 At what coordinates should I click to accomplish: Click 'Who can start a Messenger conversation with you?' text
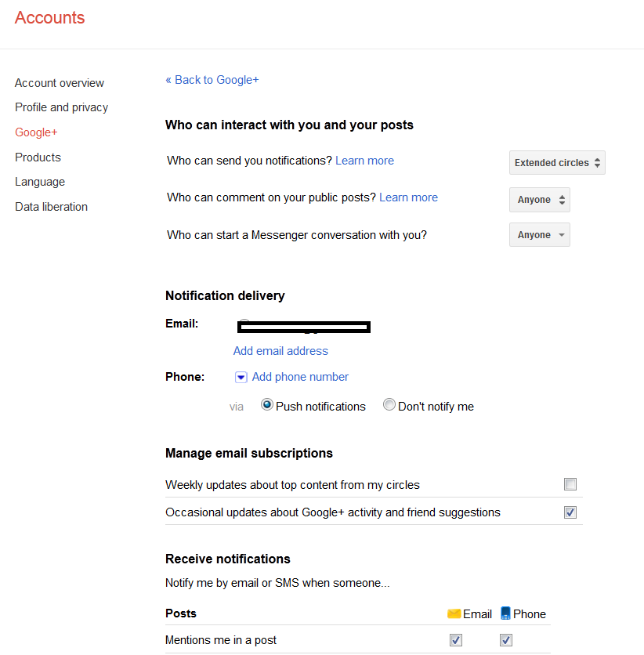coord(297,235)
